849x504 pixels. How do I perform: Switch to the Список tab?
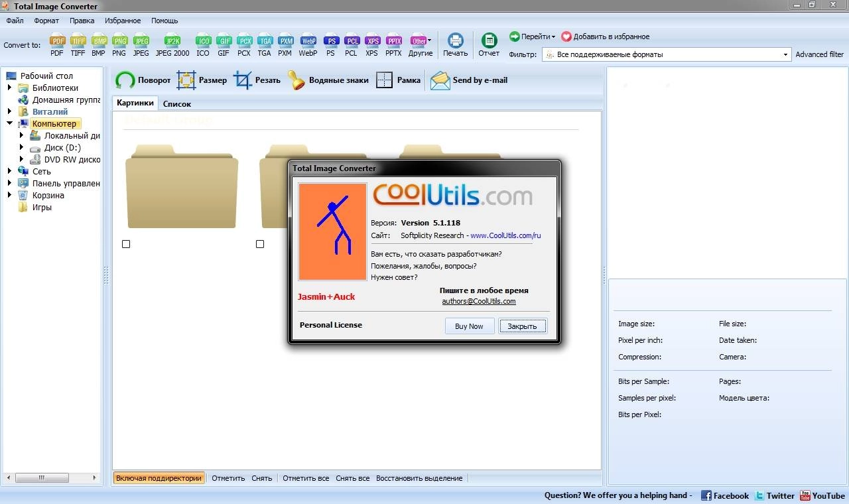[176, 103]
